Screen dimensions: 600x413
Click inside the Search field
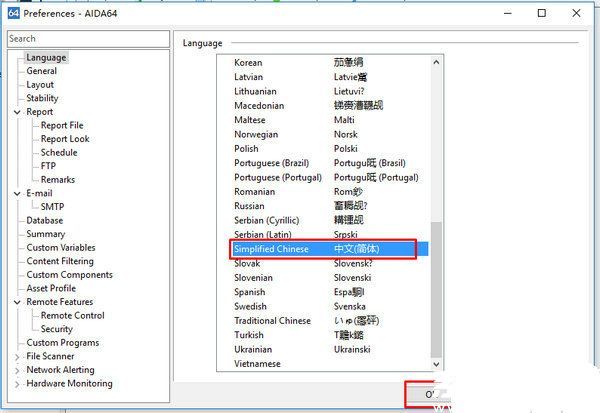[x=87, y=39]
